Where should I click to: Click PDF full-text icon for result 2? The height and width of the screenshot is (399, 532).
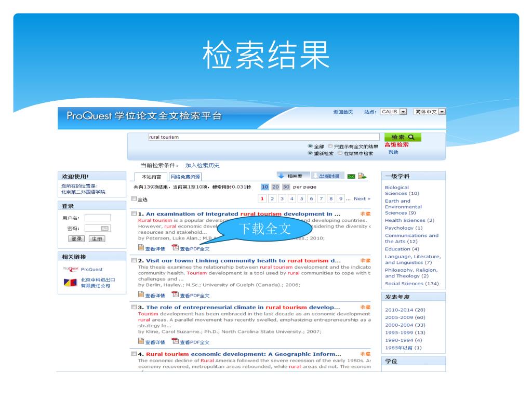coord(175,295)
